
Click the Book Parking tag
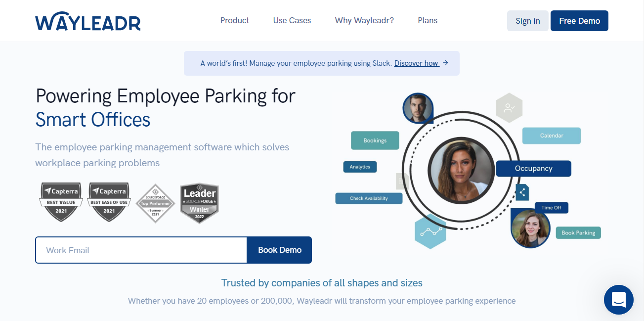[578, 233]
